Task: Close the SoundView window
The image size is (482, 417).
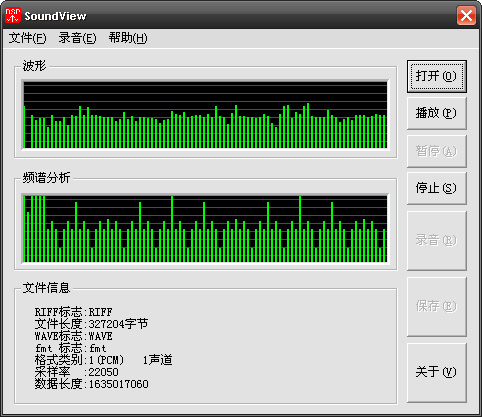Action: 466,15
